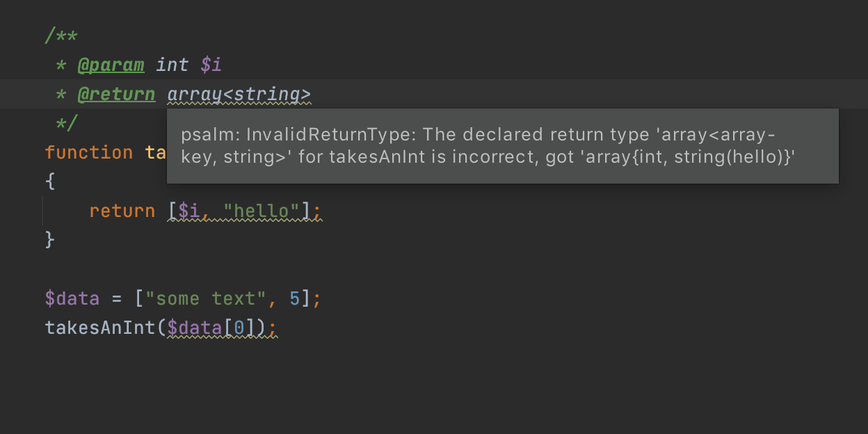
Task: Click the "some text" string literal
Action: (x=202, y=298)
